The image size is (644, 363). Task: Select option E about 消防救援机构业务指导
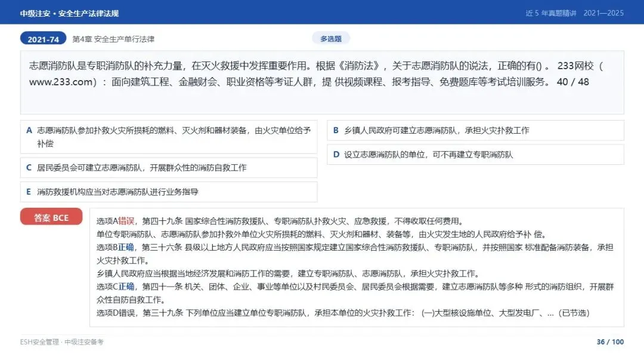click(169, 192)
